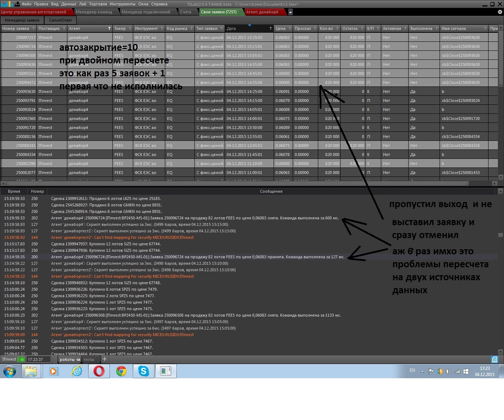The height and width of the screenshot is (420, 504).
Task: Sort by the Кол-во column header
Action: 326,28
